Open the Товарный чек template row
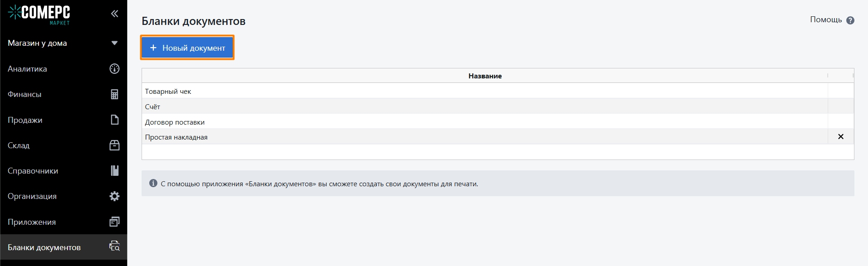This screenshot has height=266, width=868. 484,91
